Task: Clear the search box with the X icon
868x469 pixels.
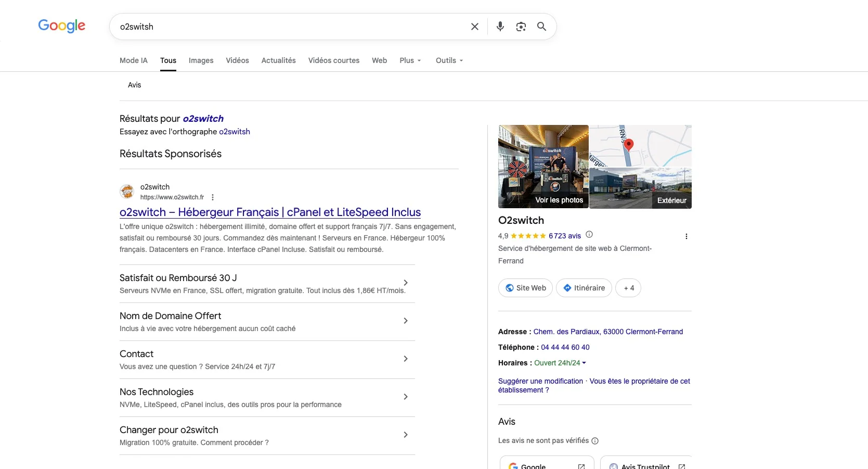Action: click(x=474, y=27)
